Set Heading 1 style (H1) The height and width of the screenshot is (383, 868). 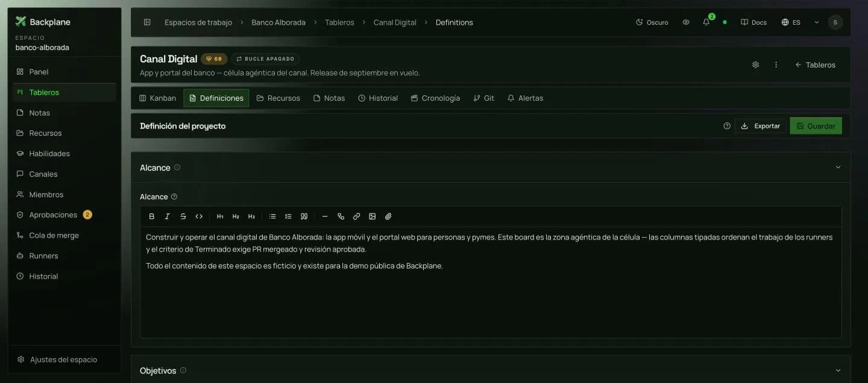(x=220, y=217)
